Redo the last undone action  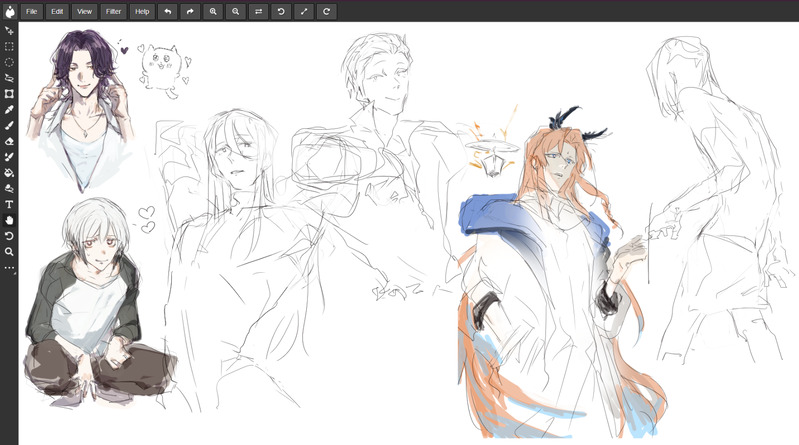pos(190,11)
